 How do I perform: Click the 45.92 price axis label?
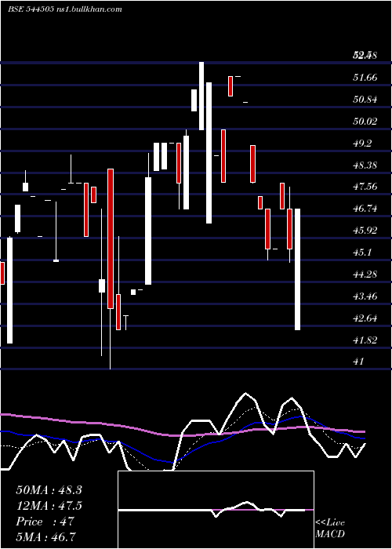coord(365,231)
